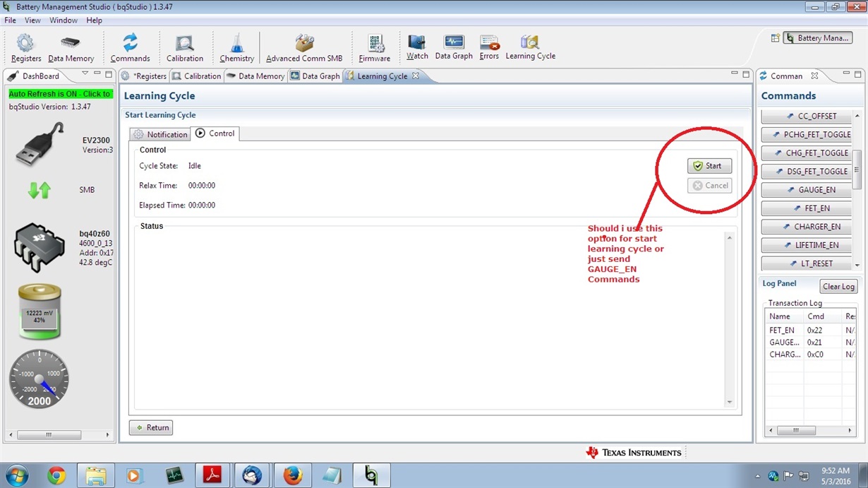
Task: Click the SMB green arrows icon
Action: tap(40, 190)
